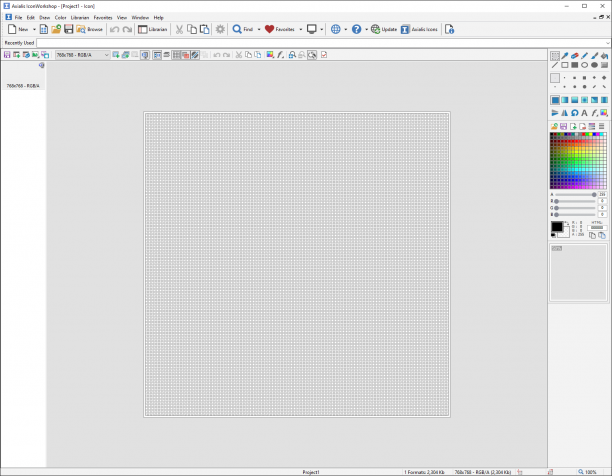Open the Librarian menu
Image resolution: width=612 pixels, height=476 pixels.
[x=80, y=18]
